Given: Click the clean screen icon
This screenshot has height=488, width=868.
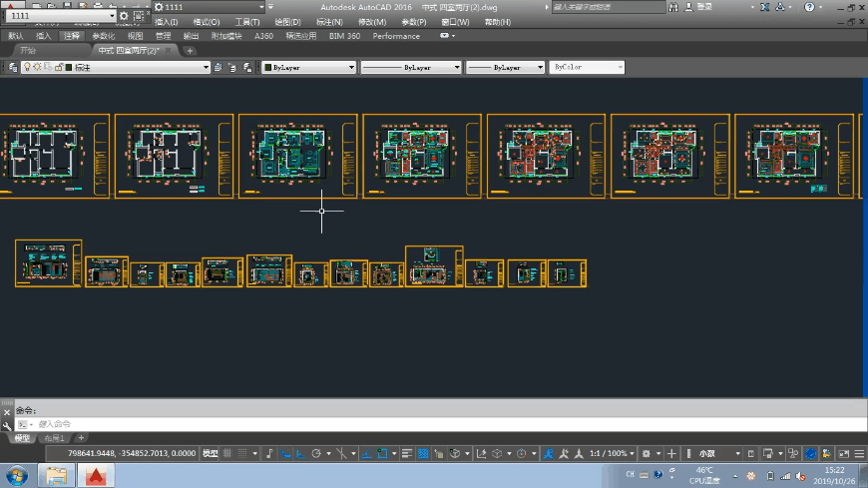Looking at the screenshot, I should pos(844,454).
